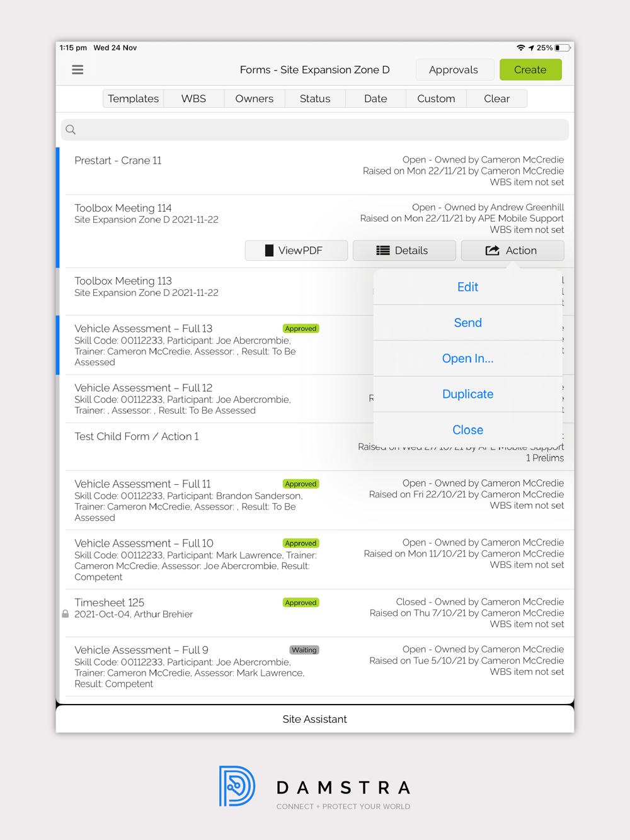Select the Date filter tab
Viewport: 630px width, 840px height.
pyautogui.click(x=375, y=99)
